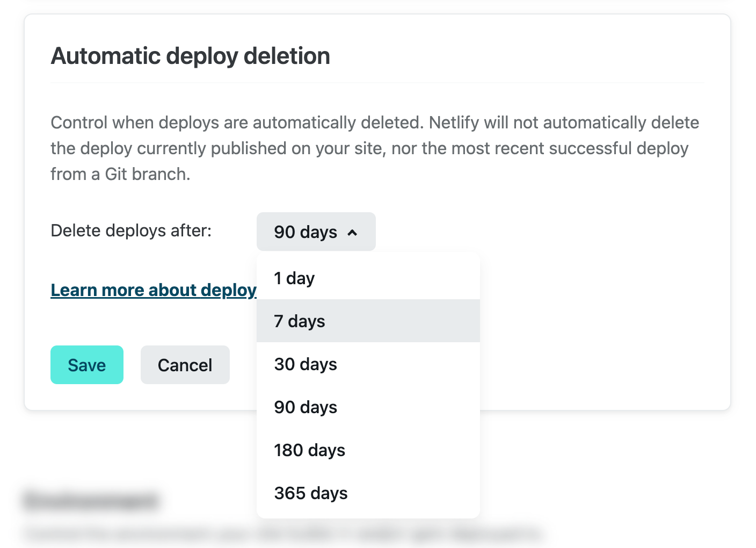
Task: Click the Delete deploys after label
Action: point(131,231)
